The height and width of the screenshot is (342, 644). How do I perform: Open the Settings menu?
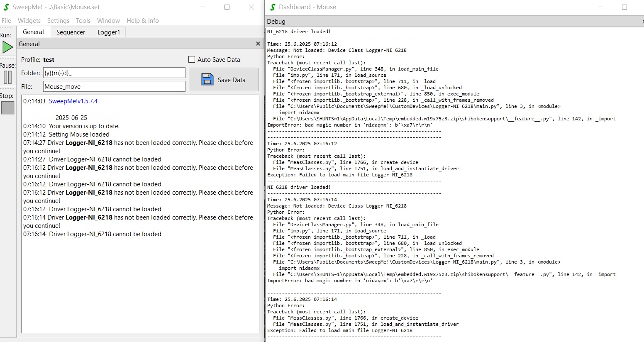[58, 20]
